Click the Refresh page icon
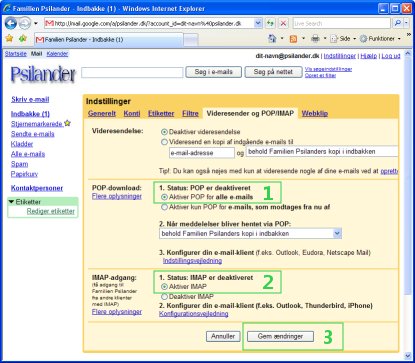The height and width of the screenshot is (363, 415). click(270, 23)
